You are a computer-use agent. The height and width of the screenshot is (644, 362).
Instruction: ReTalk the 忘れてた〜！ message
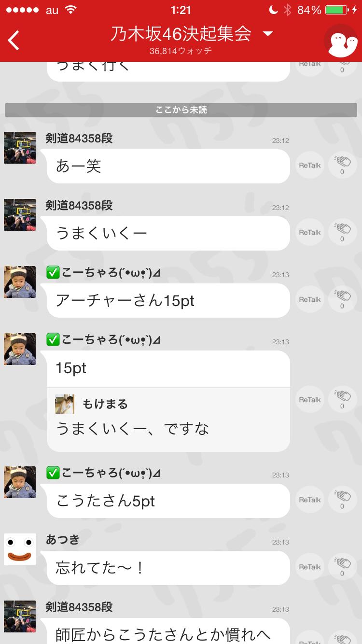pyautogui.click(x=309, y=567)
